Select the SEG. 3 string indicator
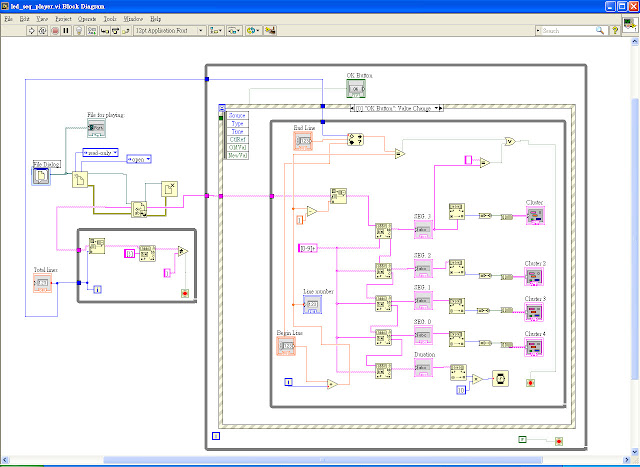Screen dimensions: 640x467 tap(423, 229)
